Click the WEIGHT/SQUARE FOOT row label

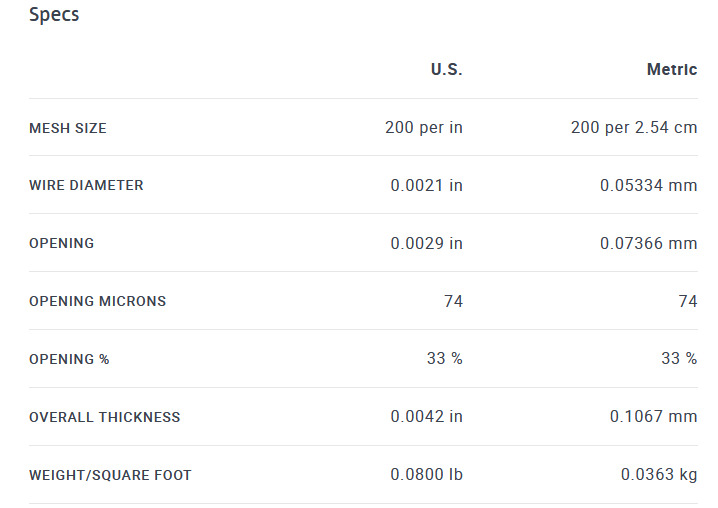tap(110, 475)
